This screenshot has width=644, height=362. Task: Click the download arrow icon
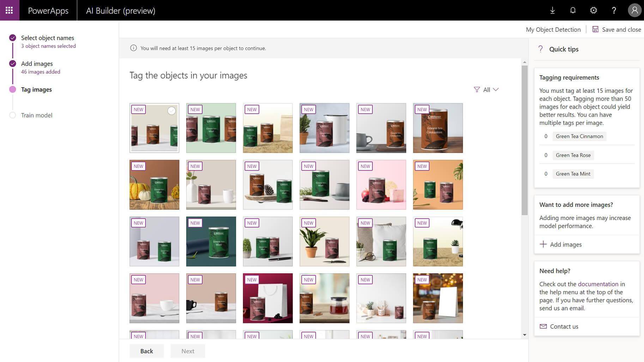(x=552, y=10)
